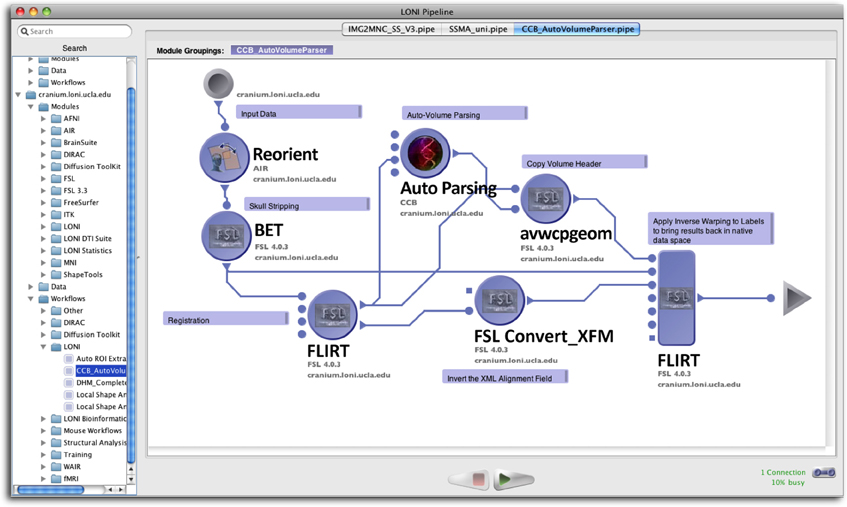Click the scroll down arrow in library panel
This screenshot has width=847, height=507.
(131, 479)
